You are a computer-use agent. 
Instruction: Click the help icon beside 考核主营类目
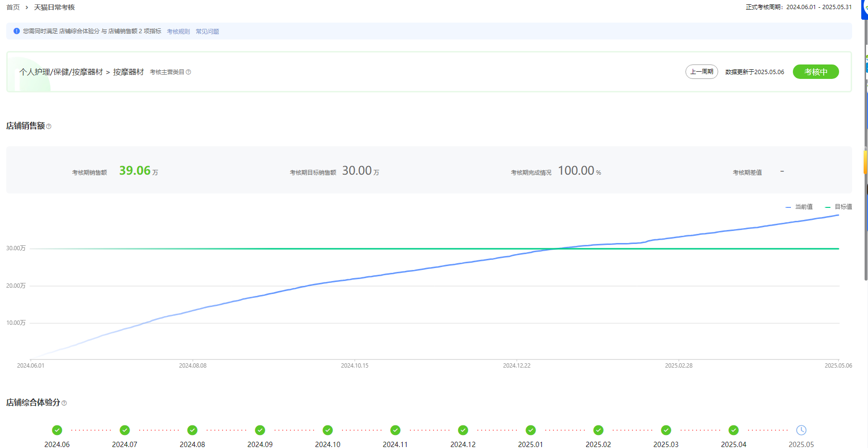188,72
